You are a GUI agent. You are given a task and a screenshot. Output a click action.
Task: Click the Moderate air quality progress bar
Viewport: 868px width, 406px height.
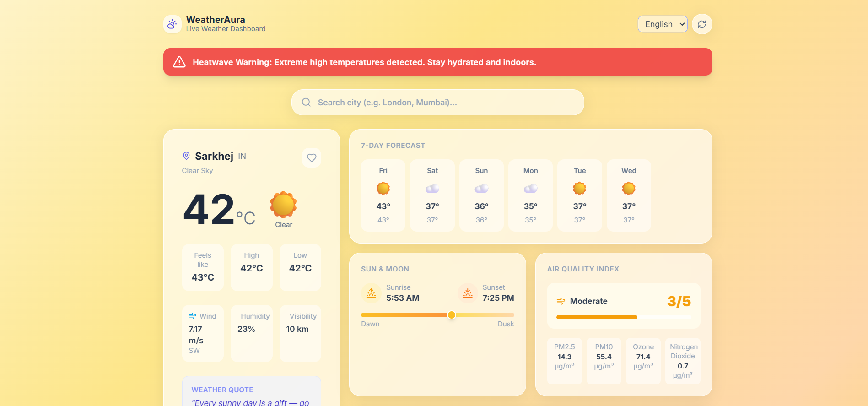pos(624,317)
